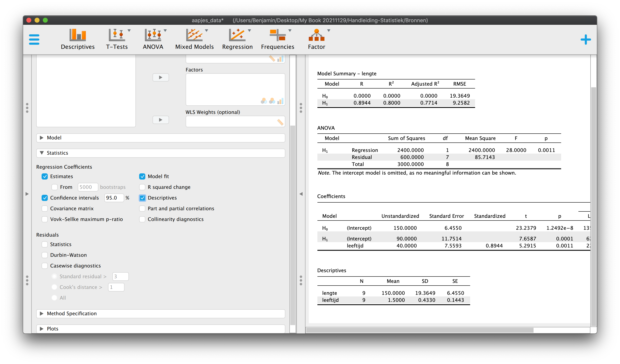Image resolution: width=620 pixels, height=364 pixels.
Task: Enable R squared change checkbox
Action: (142, 187)
